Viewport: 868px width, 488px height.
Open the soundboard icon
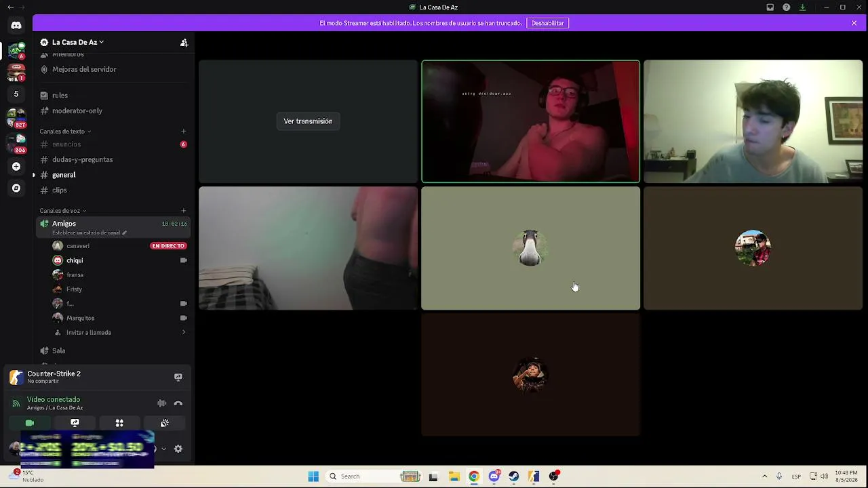tap(165, 423)
